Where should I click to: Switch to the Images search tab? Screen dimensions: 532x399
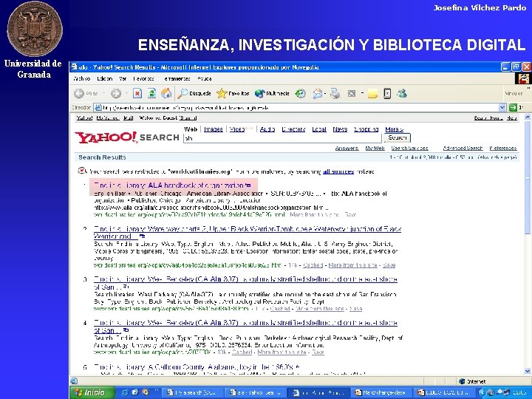[x=214, y=129]
